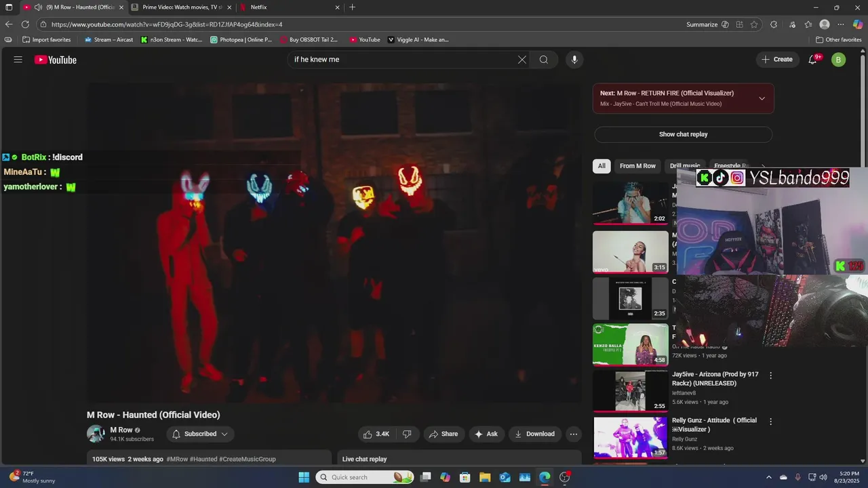The width and height of the screenshot is (868, 488).
Task: Start voice search with microphone
Action: [x=574, y=60]
